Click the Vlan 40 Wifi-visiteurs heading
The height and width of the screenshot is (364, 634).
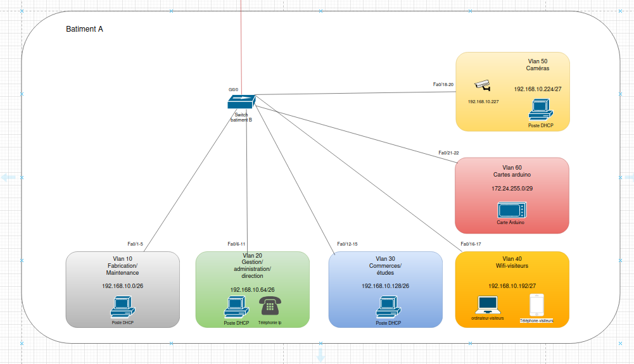512,262
